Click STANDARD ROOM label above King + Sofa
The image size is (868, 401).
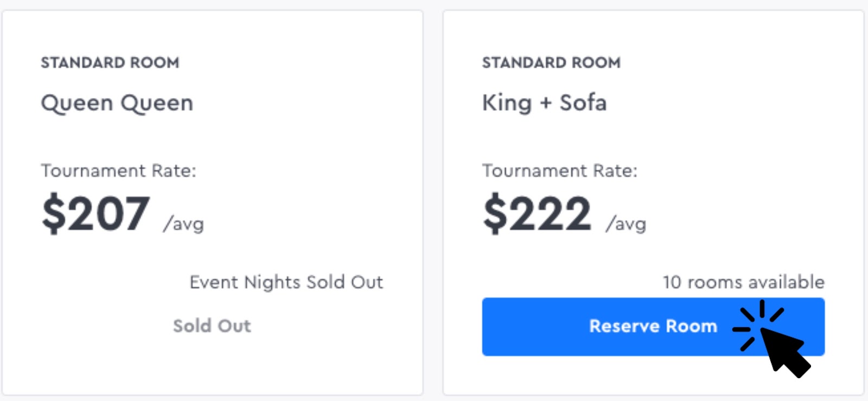(551, 63)
